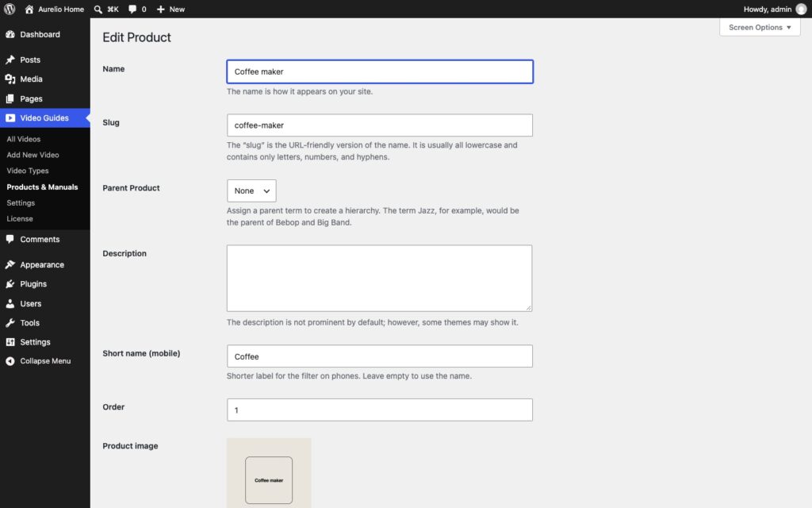Viewport: 812px width, 508px height.
Task: Click the Users person icon
Action: pyautogui.click(x=10, y=303)
